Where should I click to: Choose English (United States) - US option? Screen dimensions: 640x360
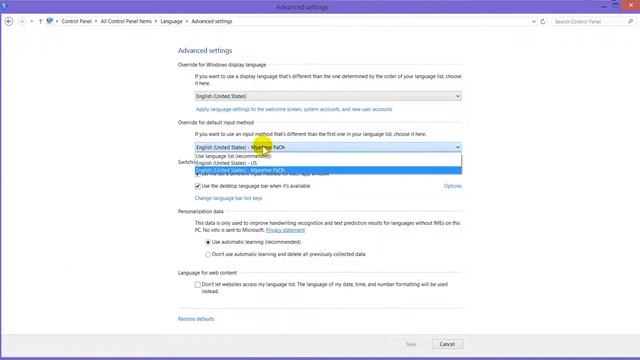click(328, 163)
